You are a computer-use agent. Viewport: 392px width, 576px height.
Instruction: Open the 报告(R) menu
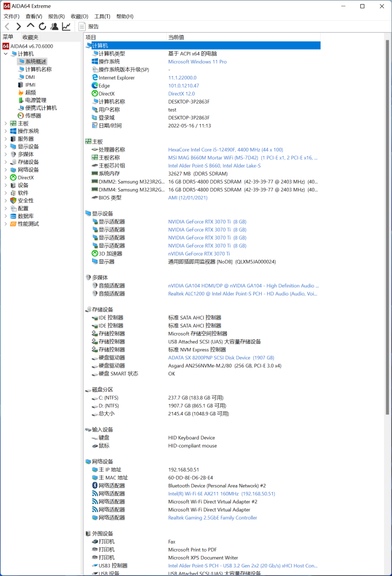(56, 16)
